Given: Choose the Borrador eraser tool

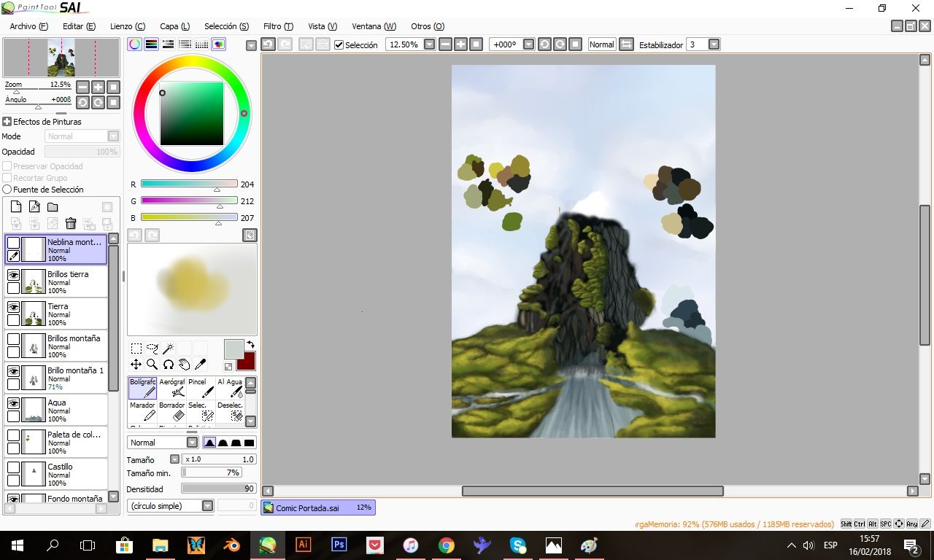Looking at the screenshot, I should point(172,411).
